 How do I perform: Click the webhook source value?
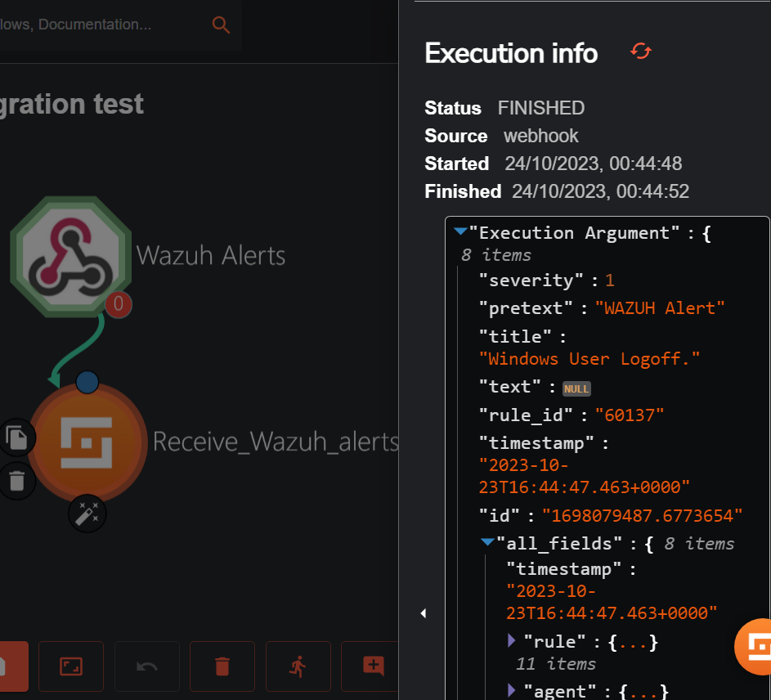541,136
